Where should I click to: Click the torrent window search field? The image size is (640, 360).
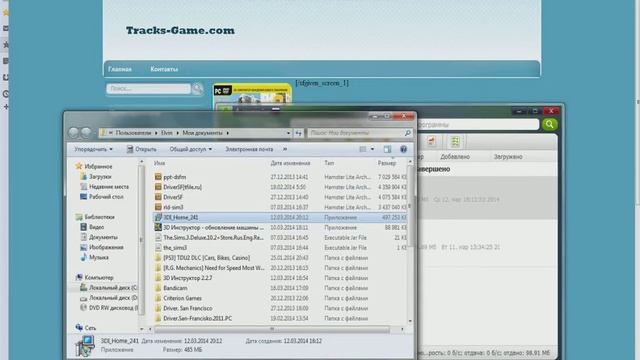point(478,124)
